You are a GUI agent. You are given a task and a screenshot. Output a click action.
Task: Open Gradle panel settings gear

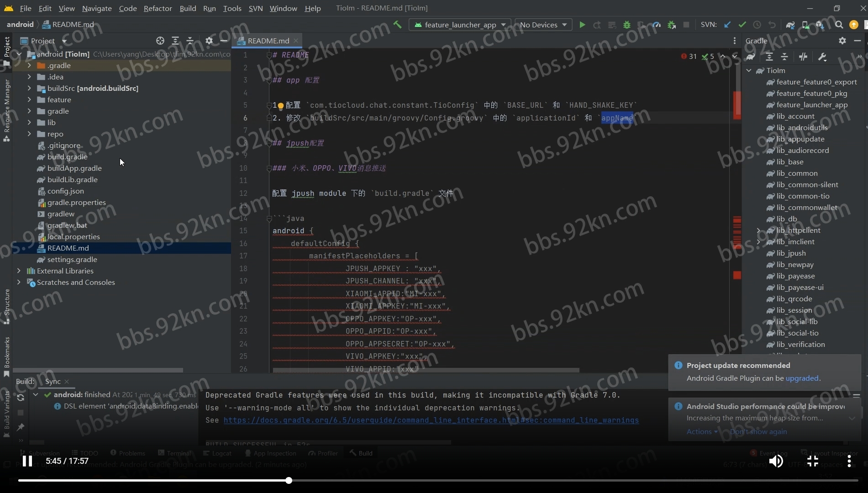pos(842,41)
